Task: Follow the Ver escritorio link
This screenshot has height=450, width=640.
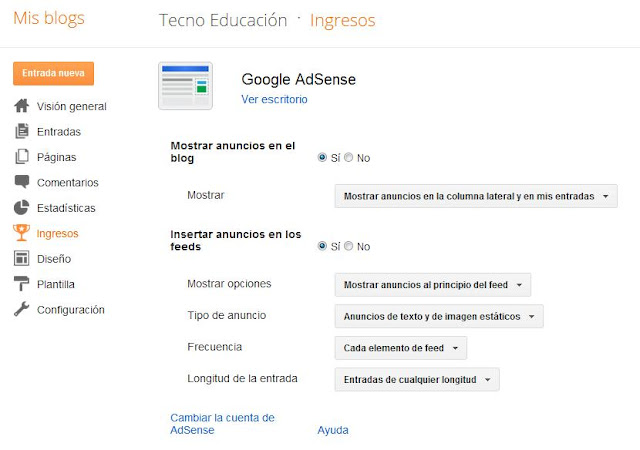Action: pyautogui.click(x=274, y=99)
